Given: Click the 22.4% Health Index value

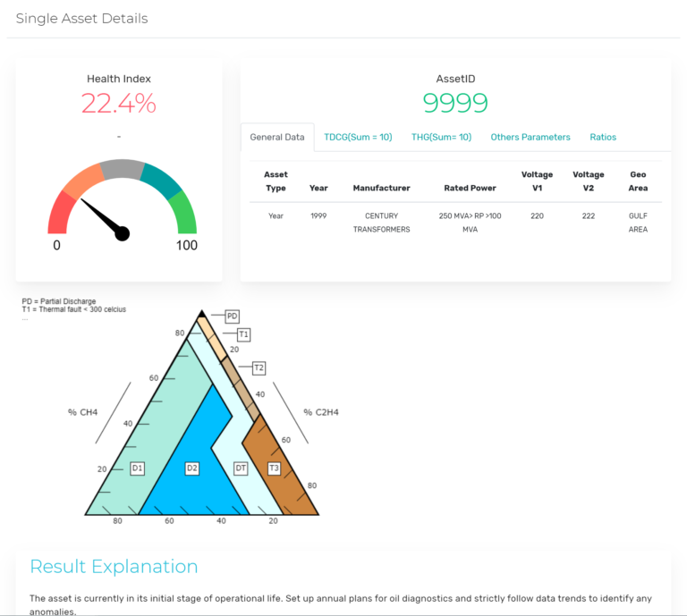Looking at the screenshot, I should point(119,104).
